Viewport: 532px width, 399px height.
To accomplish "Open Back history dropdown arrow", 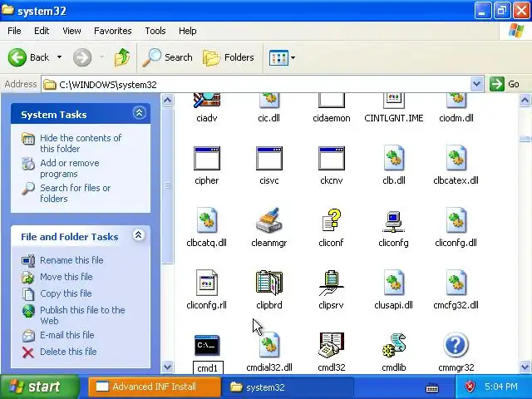I will (59, 57).
